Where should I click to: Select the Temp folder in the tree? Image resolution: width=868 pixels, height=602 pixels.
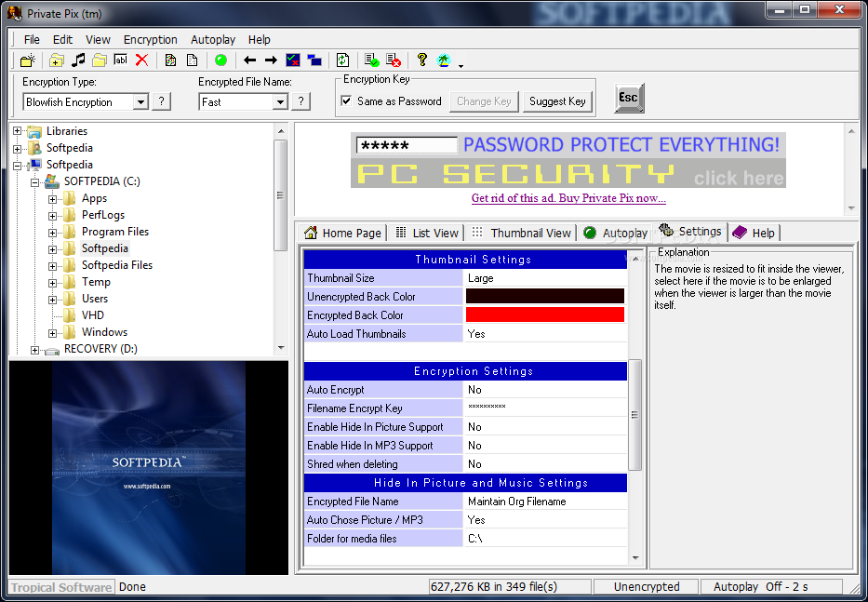point(96,282)
